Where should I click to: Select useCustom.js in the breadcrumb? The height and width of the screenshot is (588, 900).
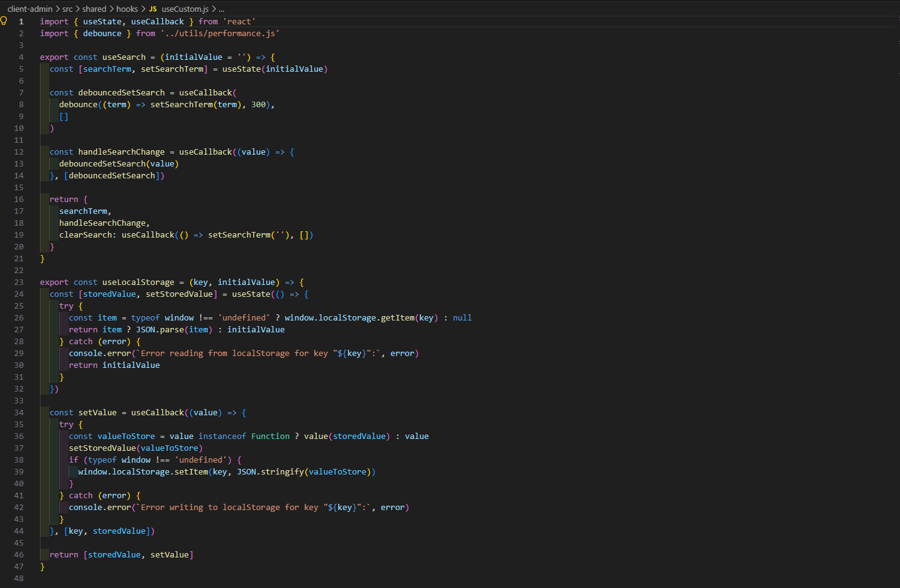point(185,9)
